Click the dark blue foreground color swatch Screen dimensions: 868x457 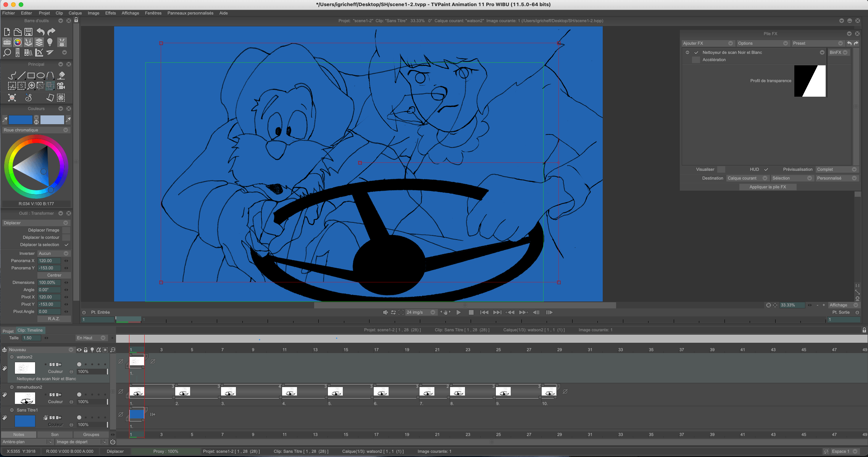[21, 120]
